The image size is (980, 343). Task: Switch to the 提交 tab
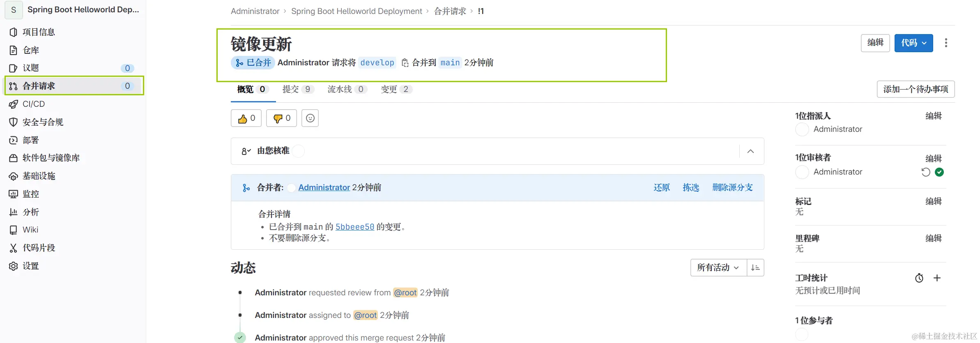coord(298,89)
